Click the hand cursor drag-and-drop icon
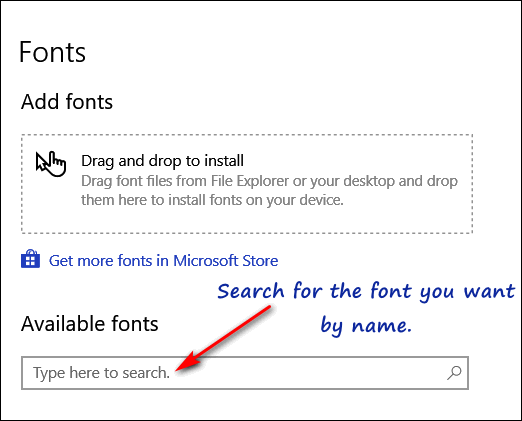 [x=51, y=163]
